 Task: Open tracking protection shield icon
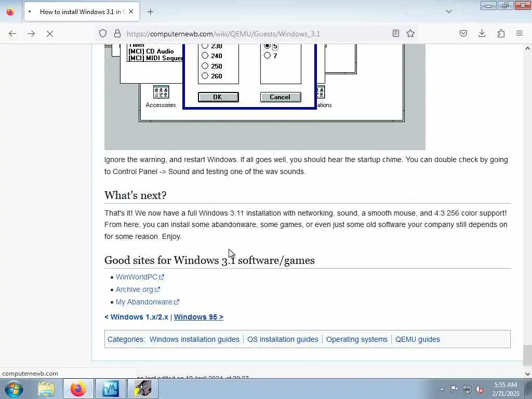click(x=103, y=33)
